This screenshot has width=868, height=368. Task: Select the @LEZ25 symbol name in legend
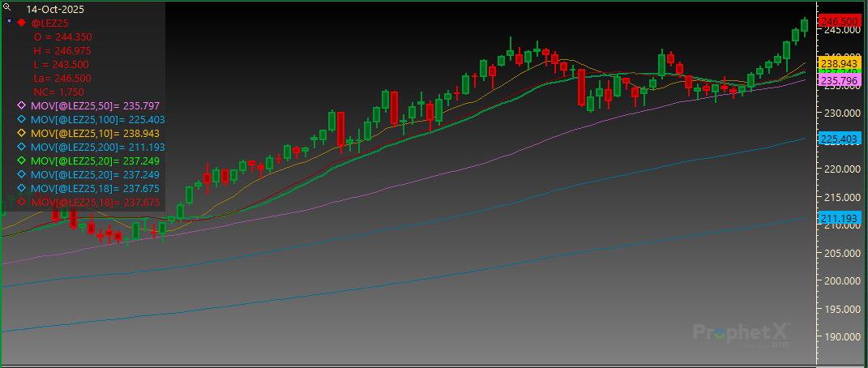[50, 24]
